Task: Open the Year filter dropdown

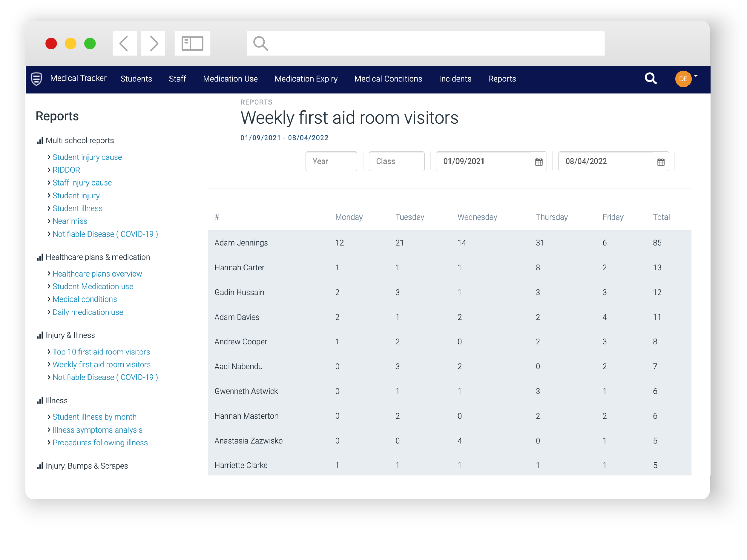Action: 331,162
